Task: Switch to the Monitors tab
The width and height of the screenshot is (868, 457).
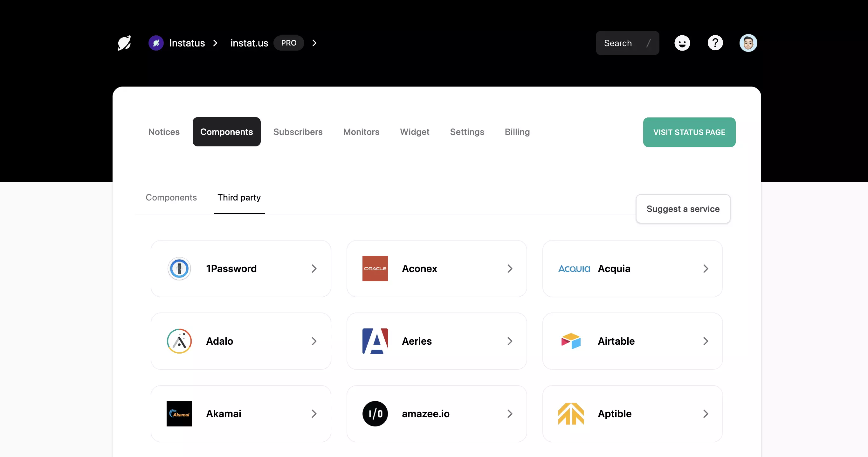Action: pyautogui.click(x=361, y=132)
